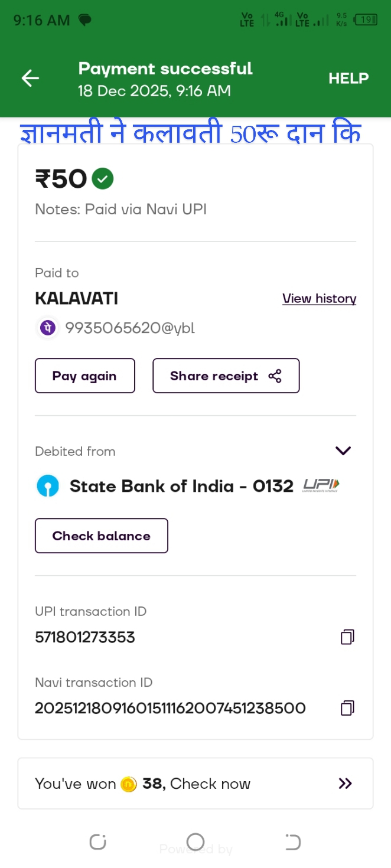Image resolution: width=391 pixels, height=868 pixels.
Task: Tap the back arrow in header
Action: tap(30, 79)
